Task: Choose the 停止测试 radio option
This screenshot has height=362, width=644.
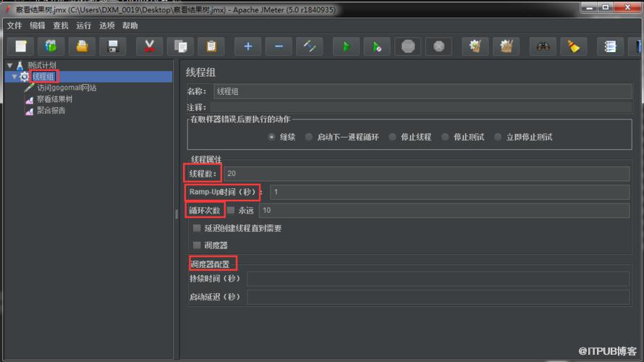Action: (445, 137)
